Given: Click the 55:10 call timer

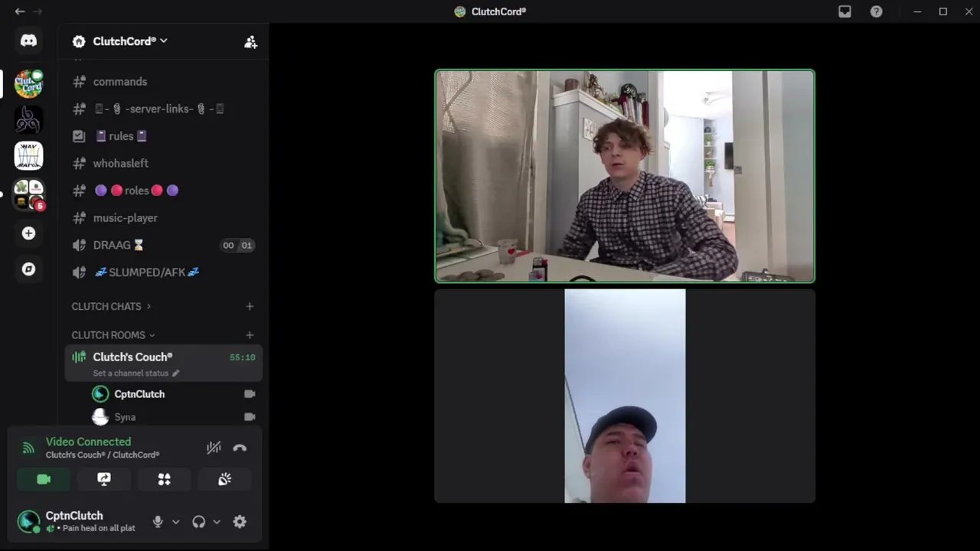Looking at the screenshot, I should 243,357.
